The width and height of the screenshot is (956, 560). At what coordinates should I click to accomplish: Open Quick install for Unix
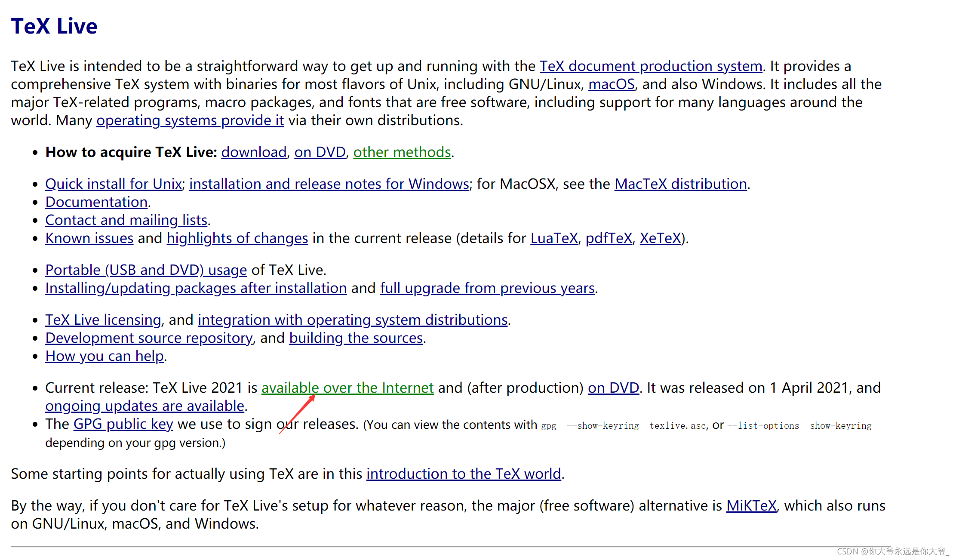coord(114,184)
